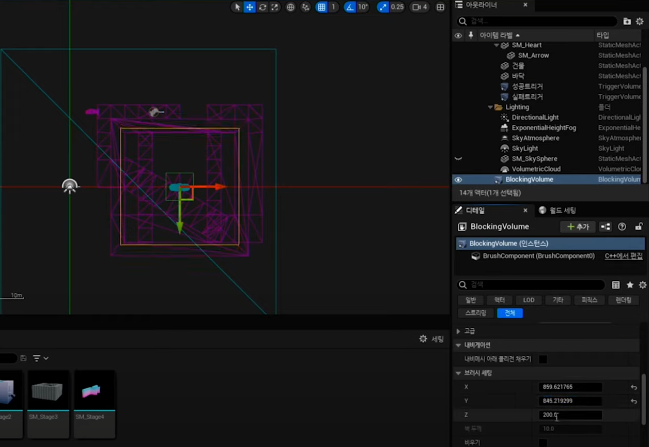Click the 추가 add component button
This screenshot has height=447, width=649.
click(577, 227)
